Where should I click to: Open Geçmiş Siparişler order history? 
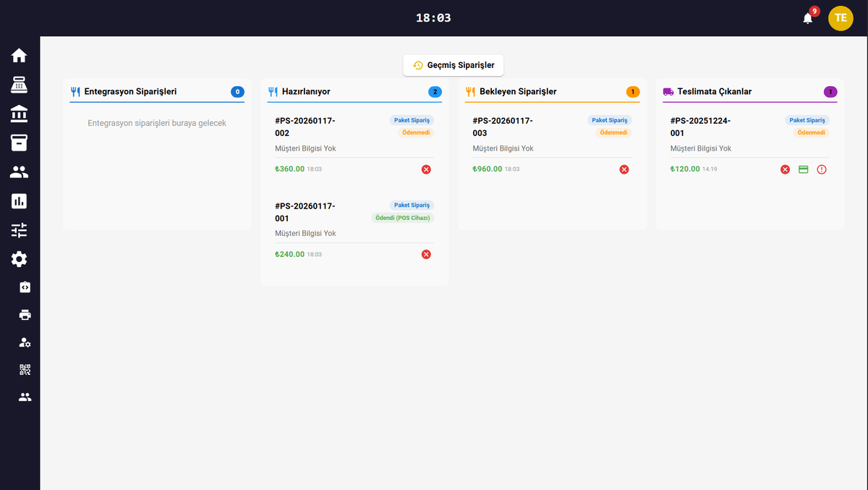pos(454,65)
